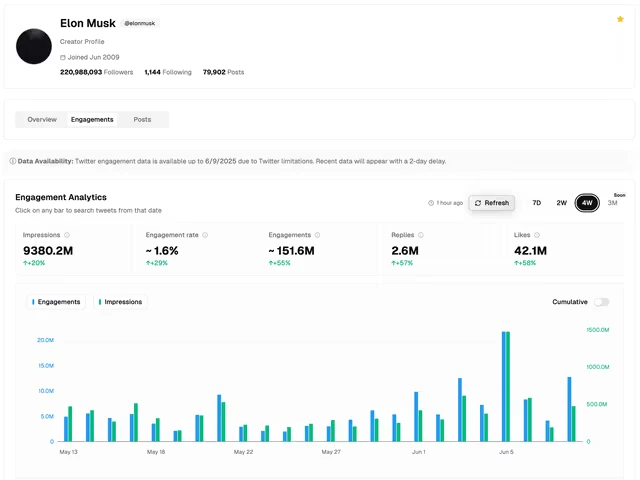Switch to the Overview tab
Image resolution: width=640 pixels, height=480 pixels.
pos(42,119)
